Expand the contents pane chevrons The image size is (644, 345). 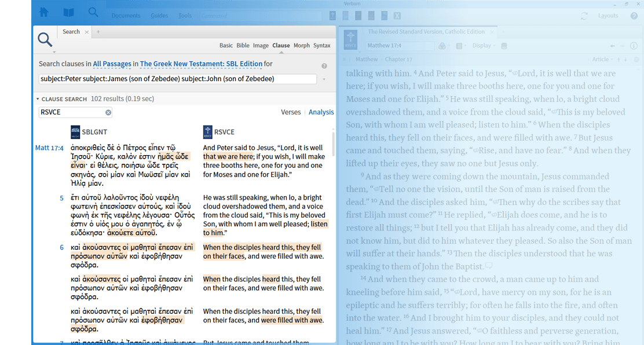pos(345,60)
